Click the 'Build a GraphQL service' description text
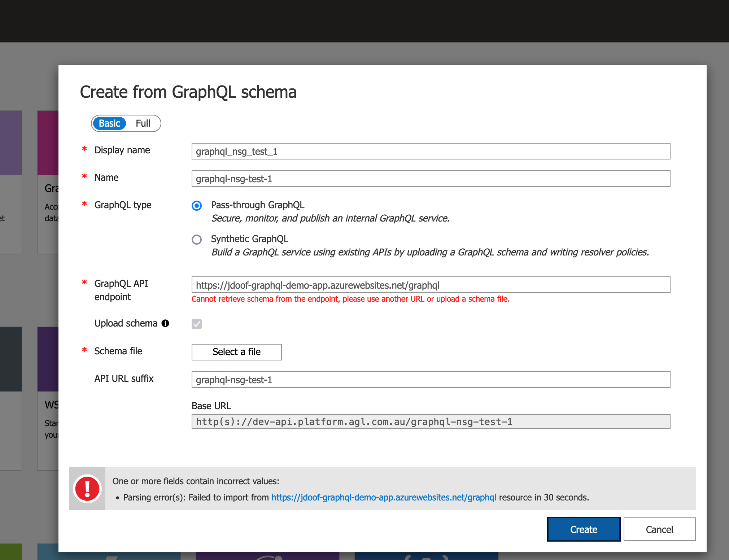The height and width of the screenshot is (560, 729). click(430, 252)
